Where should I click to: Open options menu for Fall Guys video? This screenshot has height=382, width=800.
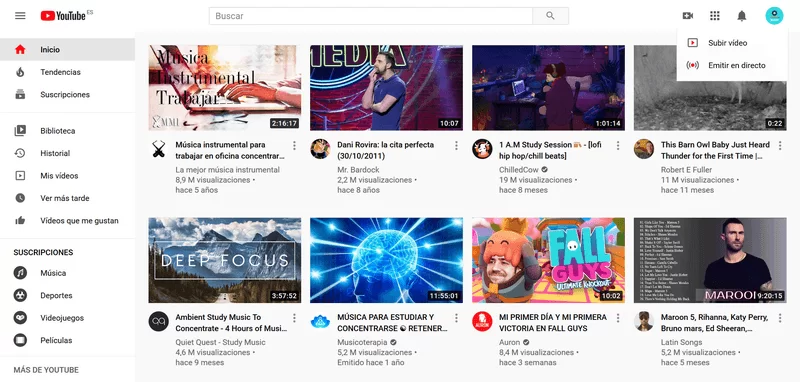click(x=618, y=318)
